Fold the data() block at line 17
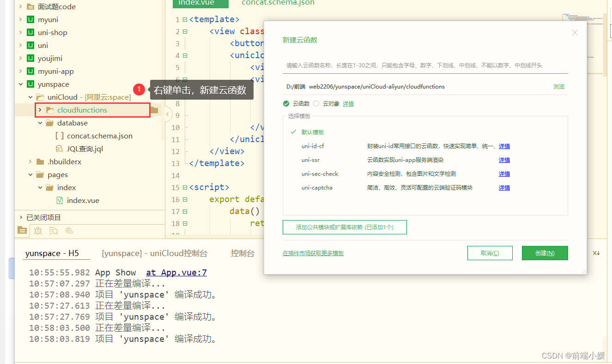This screenshot has width=612, height=364. 185,211
